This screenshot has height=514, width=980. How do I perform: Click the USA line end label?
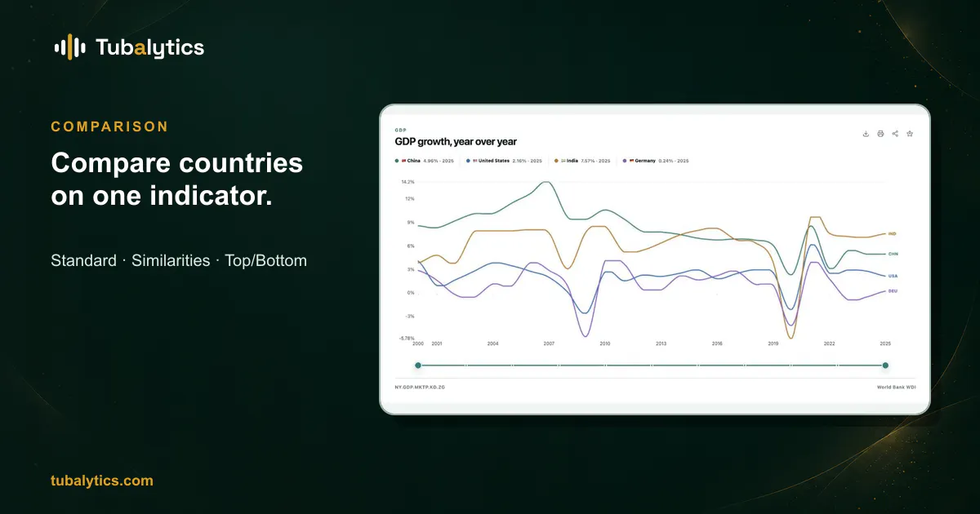tap(893, 276)
